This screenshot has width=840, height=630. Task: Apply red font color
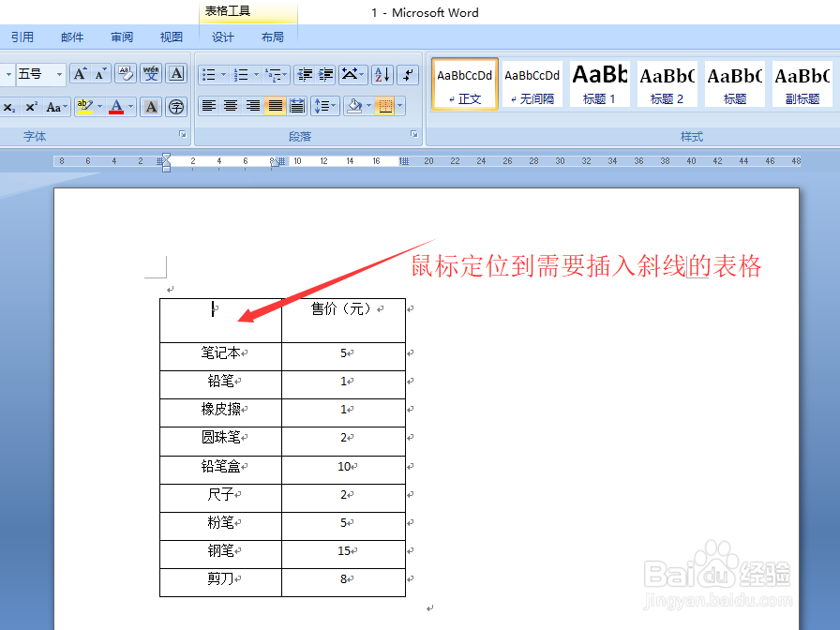tap(118, 104)
